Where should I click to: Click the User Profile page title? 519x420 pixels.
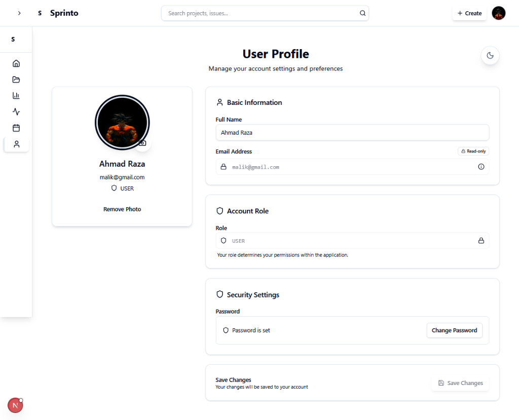(x=276, y=54)
